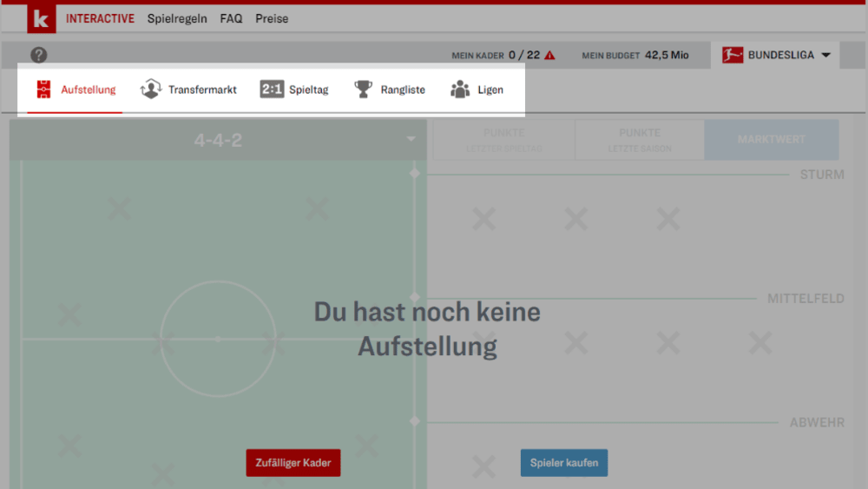Select the Marktwert tab
This screenshot has width=868, height=489.
pos(772,140)
